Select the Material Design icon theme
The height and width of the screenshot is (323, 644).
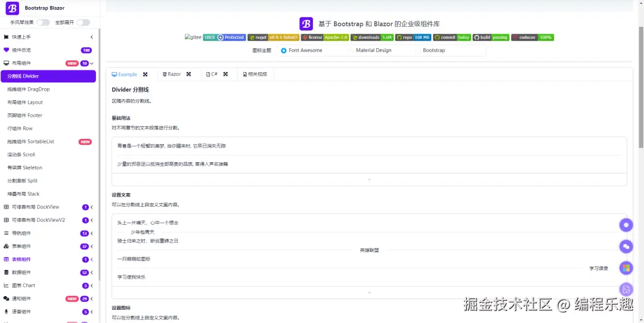tap(370, 51)
